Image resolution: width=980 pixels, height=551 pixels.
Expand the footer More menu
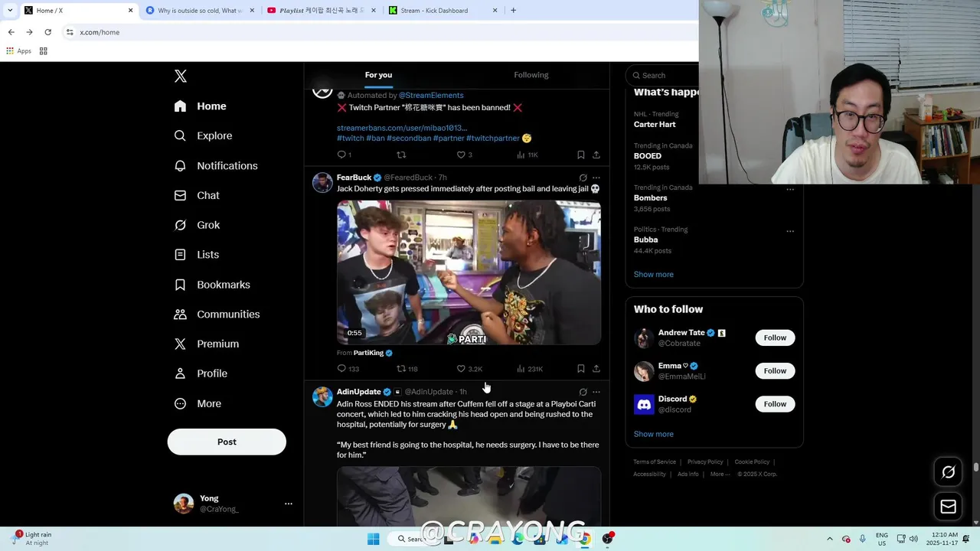click(720, 474)
